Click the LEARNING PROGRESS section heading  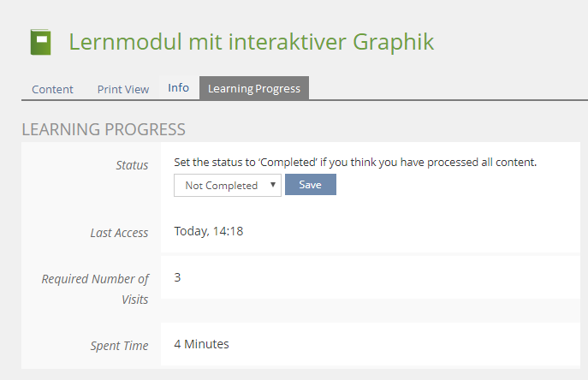coord(104,130)
